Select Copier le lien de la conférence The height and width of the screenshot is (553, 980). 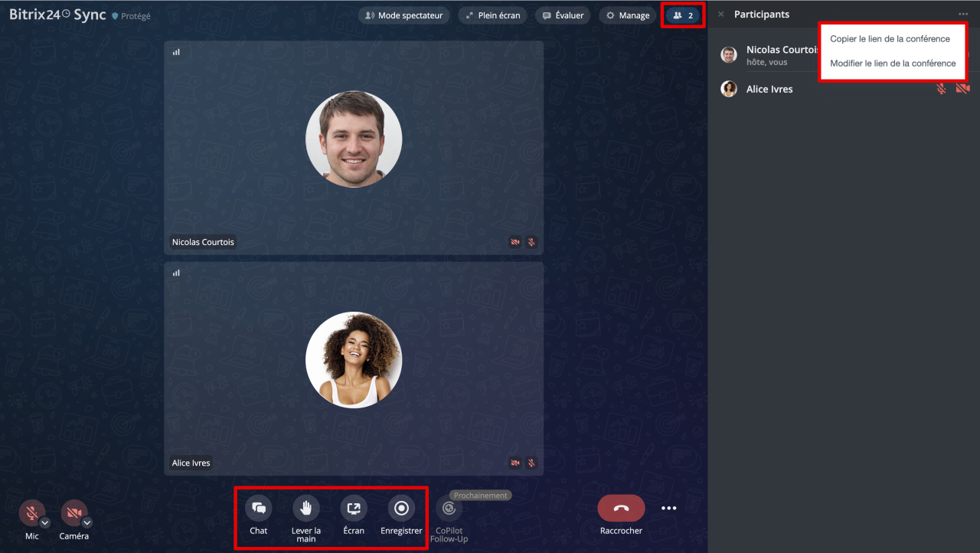coord(890,39)
